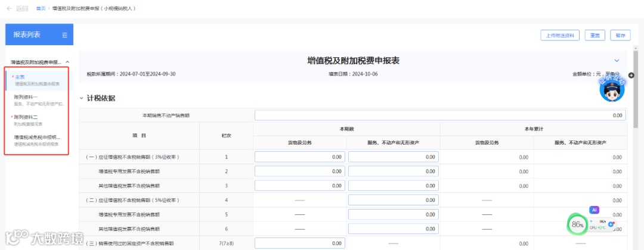Click the page vertical scrollbar thumb
This screenshot has height=250, width=644.
click(636, 90)
